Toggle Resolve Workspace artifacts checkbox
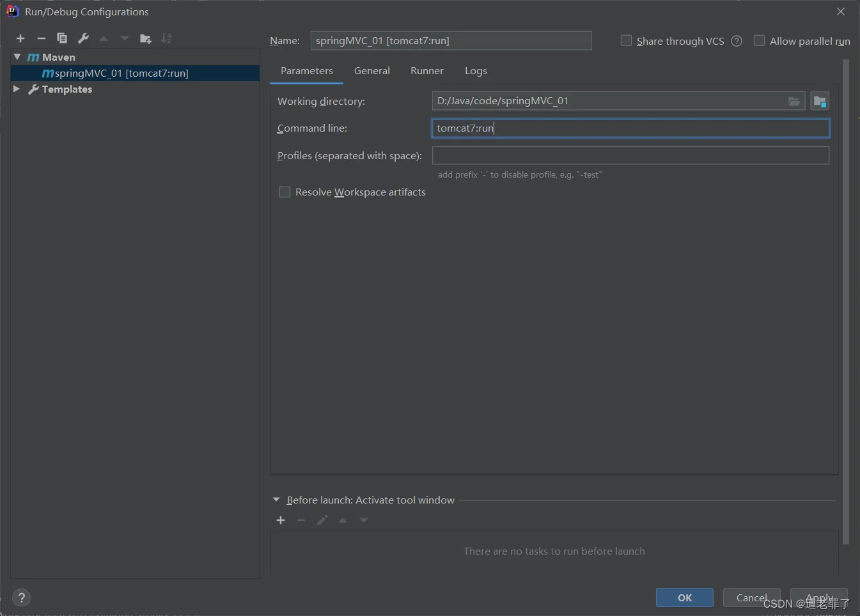The width and height of the screenshot is (860, 616). point(285,192)
